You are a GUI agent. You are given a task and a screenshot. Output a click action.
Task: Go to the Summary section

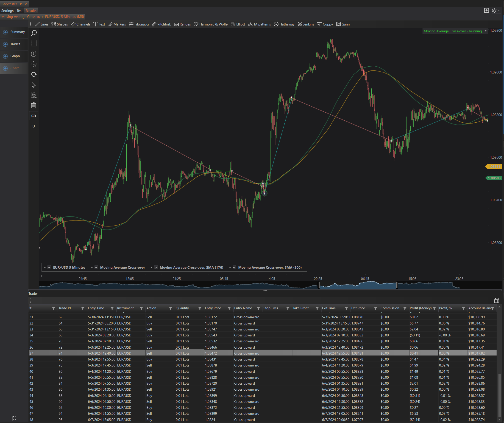click(17, 32)
